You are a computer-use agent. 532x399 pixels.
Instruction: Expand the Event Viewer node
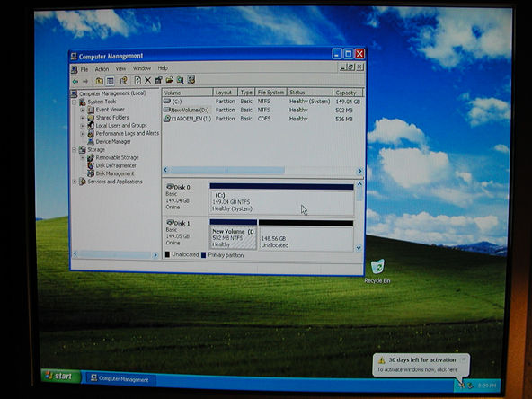[x=83, y=110]
